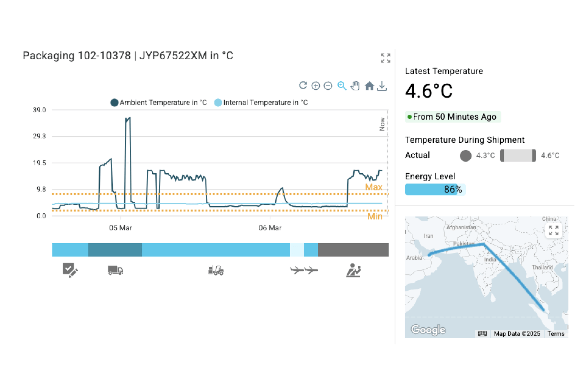Click the delivery signature stage icon
The image size is (588, 392).
pos(353,270)
